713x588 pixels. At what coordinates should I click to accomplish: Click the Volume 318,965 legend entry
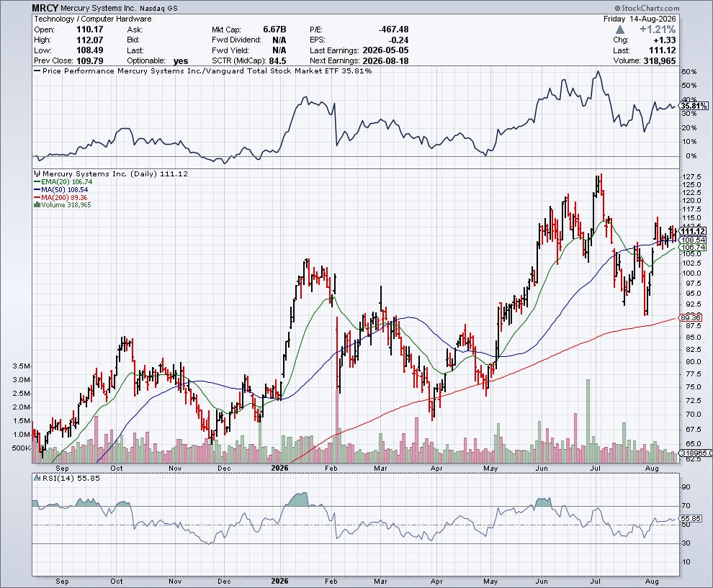(x=66, y=205)
